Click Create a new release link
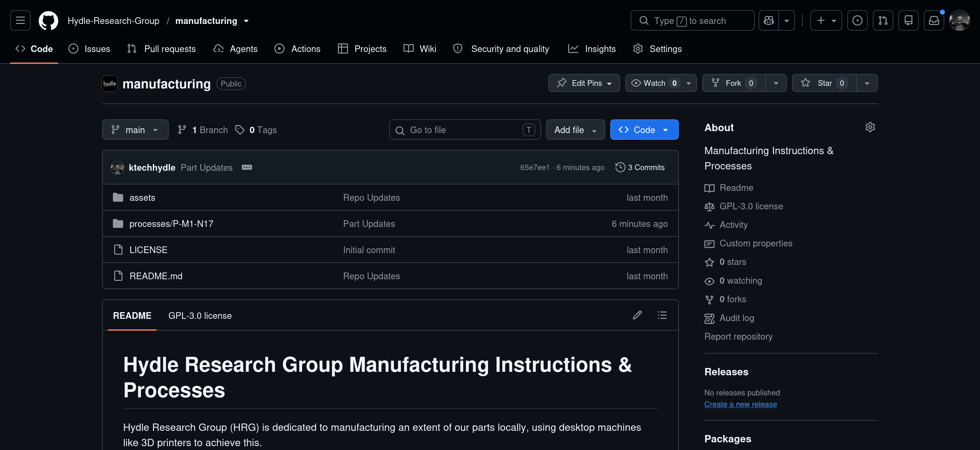 pos(740,404)
